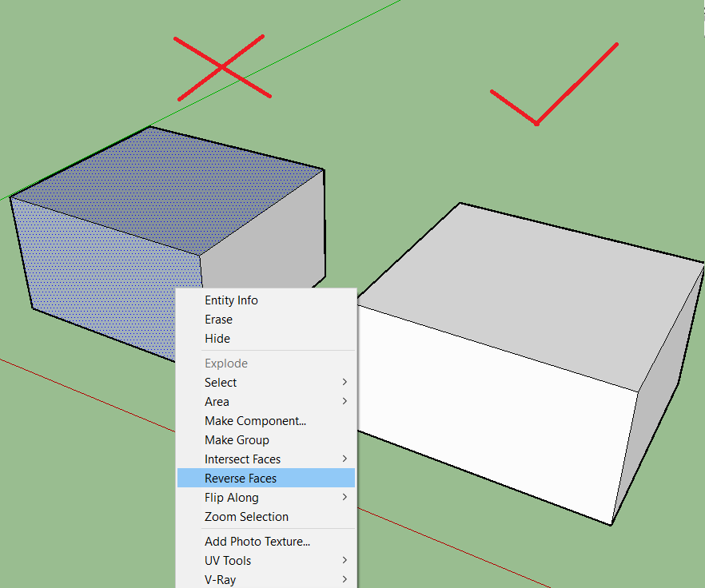
Task: Open the V-Ray submenu
Action: [x=266, y=580]
